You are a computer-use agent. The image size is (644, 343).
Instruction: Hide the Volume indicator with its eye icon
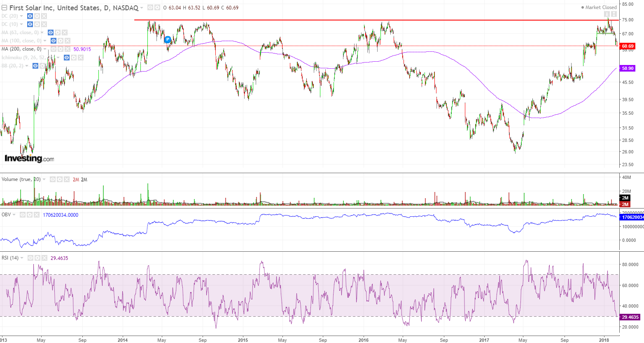click(x=53, y=179)
